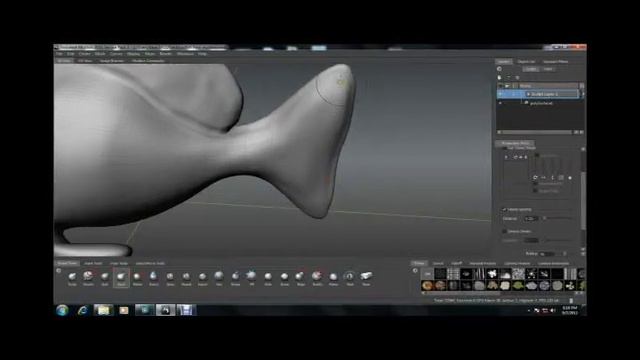640x360 pixels.
Task: Switch to the Pose Tools tray tab
Action: (119, 263)
